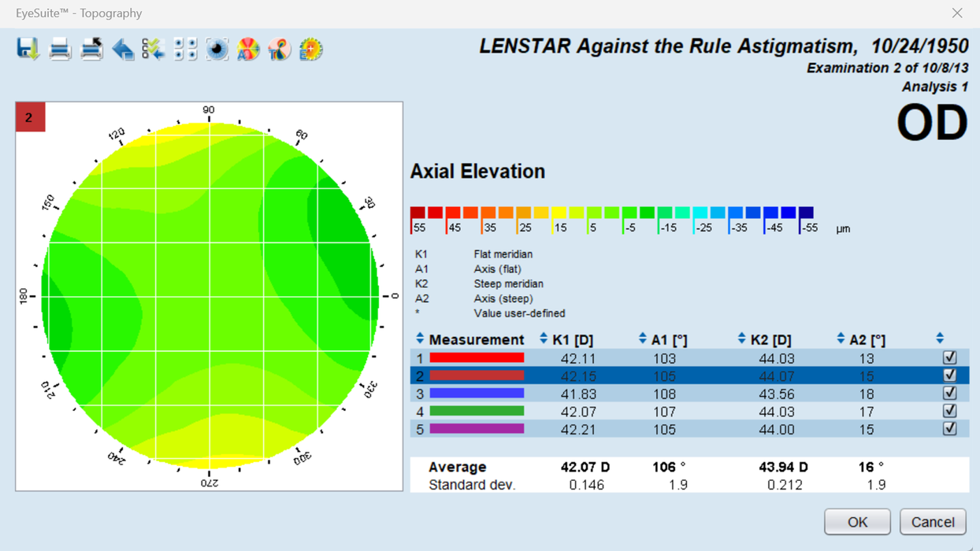Viewport: 980px width, 551px height.
Task: Sort by the K1 [D] column arrows
Action: [x=544, y=339]
